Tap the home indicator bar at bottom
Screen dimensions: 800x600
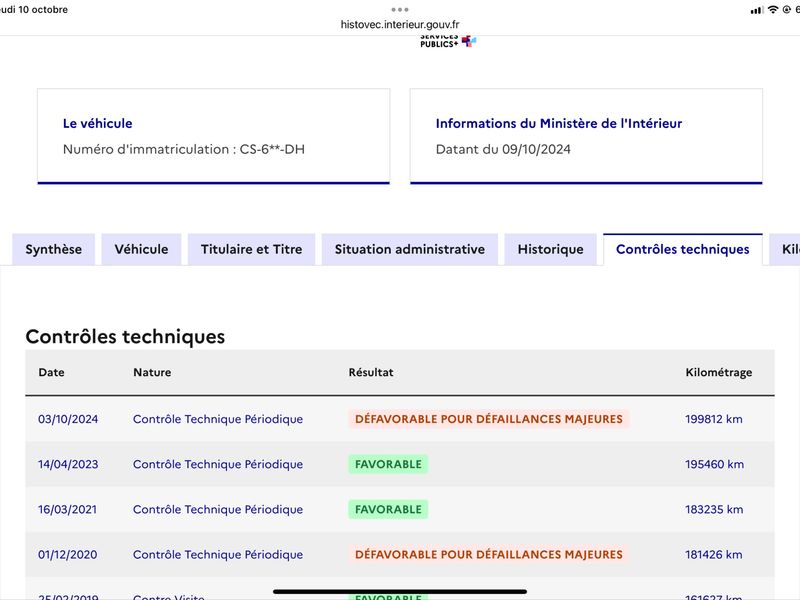(400, 592)
